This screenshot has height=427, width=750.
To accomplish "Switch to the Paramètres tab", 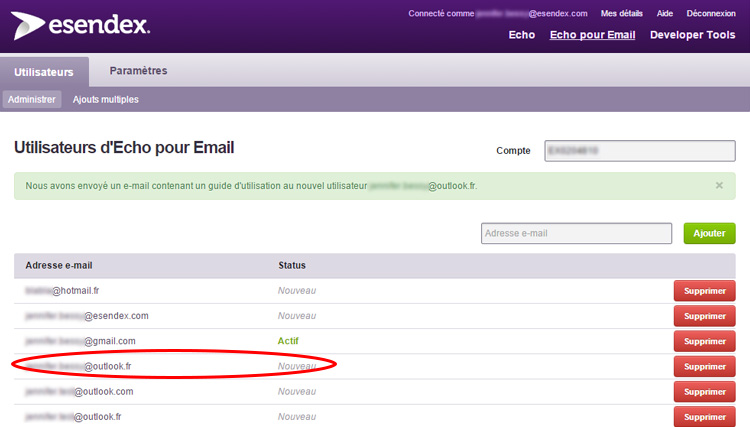I will (138, 71).
